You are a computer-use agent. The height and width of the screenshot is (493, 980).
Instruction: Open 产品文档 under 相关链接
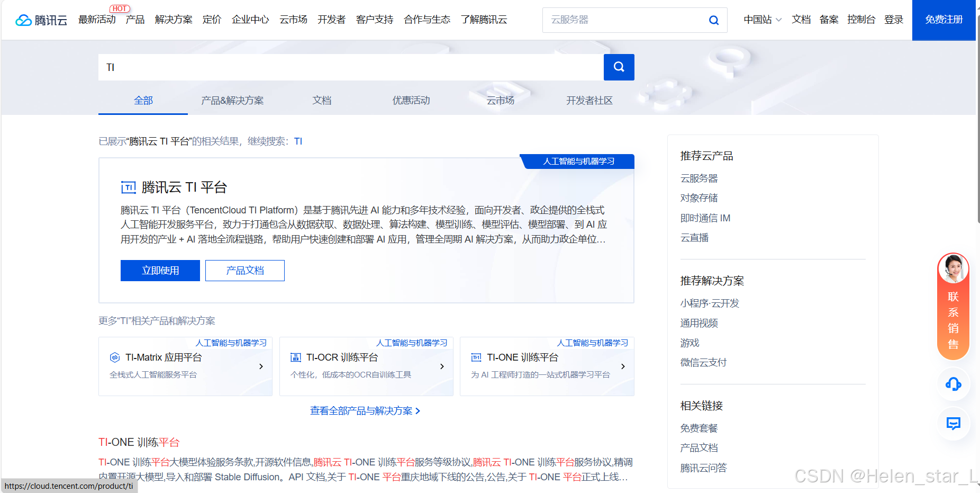(x=699, y=448)
